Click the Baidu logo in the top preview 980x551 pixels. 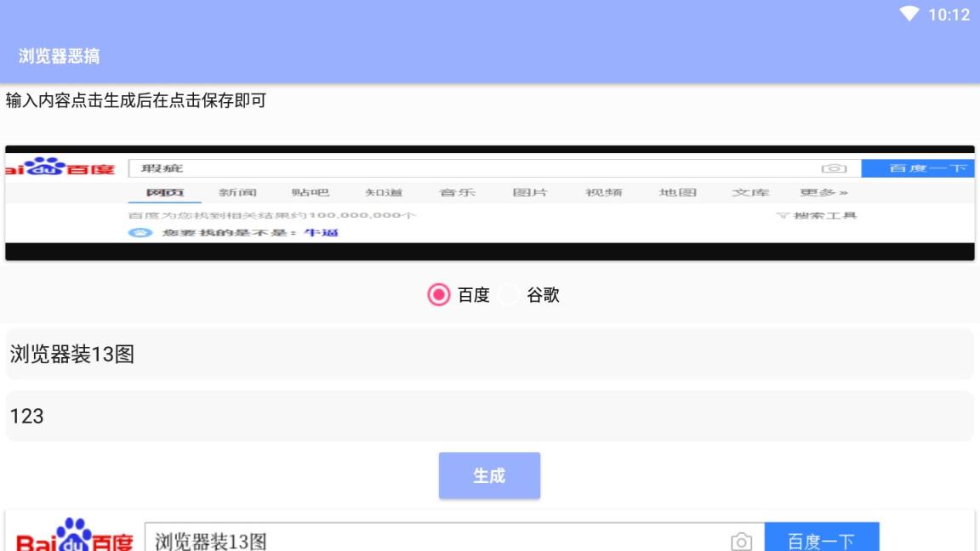(60, 168)
